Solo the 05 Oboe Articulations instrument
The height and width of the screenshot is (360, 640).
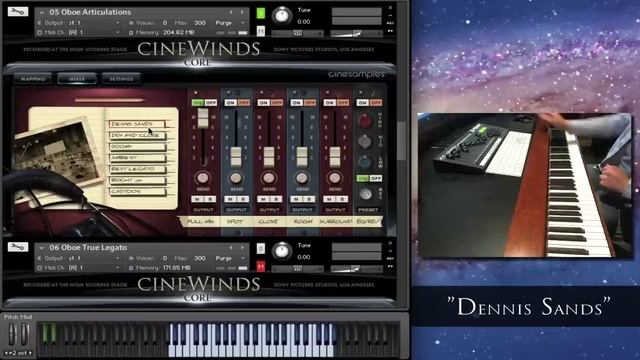coord(261,13)
